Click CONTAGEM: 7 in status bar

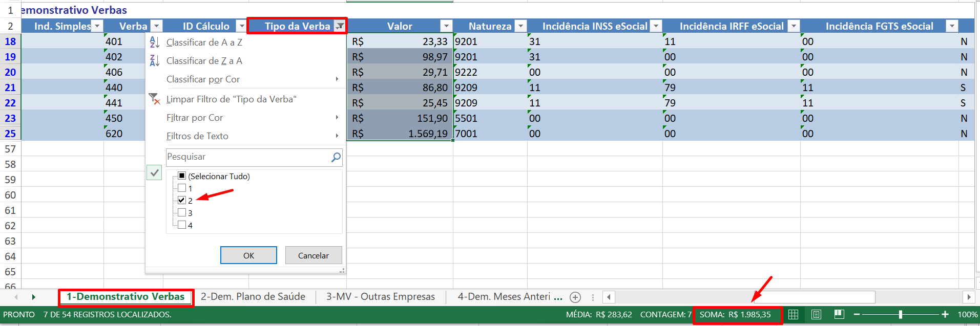coord(665,315)
